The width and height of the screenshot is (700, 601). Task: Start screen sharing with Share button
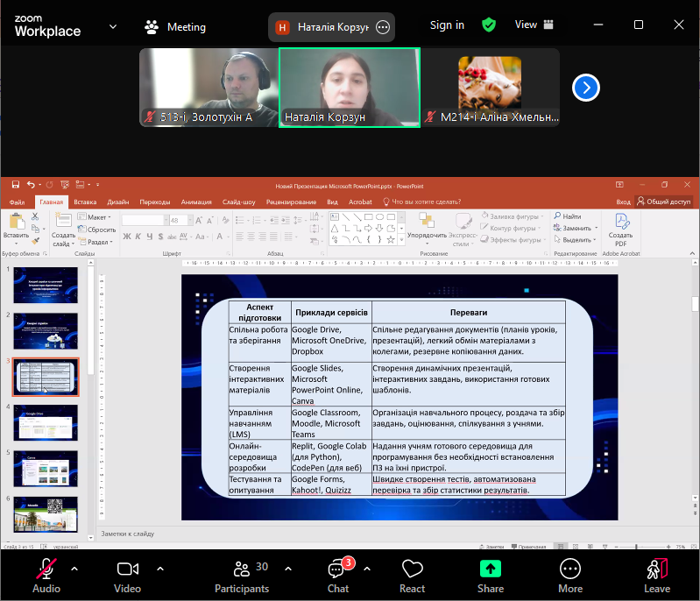491,575
